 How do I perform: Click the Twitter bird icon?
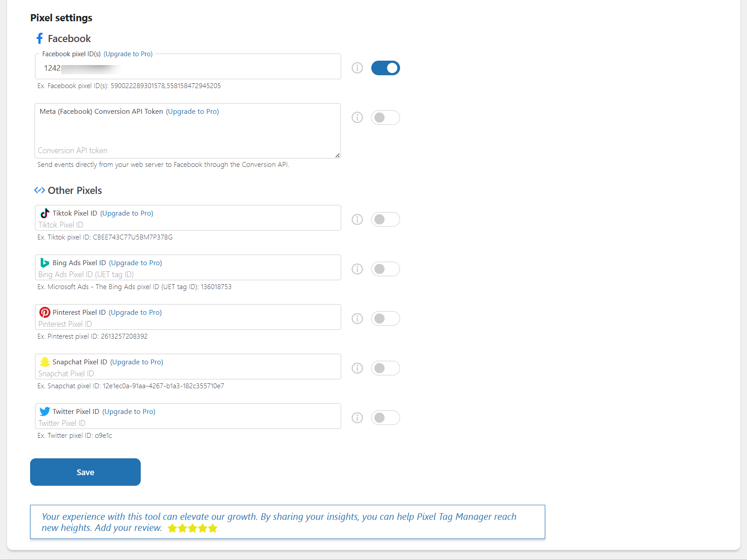click(x=44, y=411)
